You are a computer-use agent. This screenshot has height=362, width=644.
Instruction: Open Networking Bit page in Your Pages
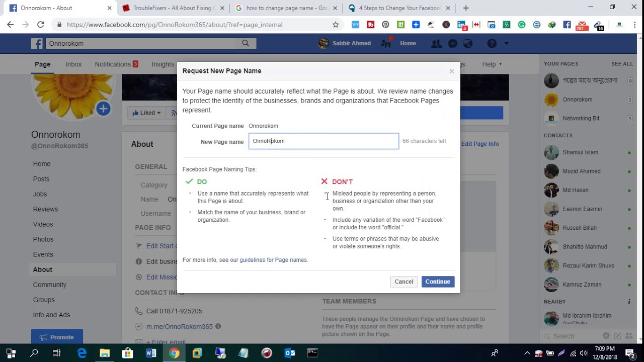pos(588,118)
